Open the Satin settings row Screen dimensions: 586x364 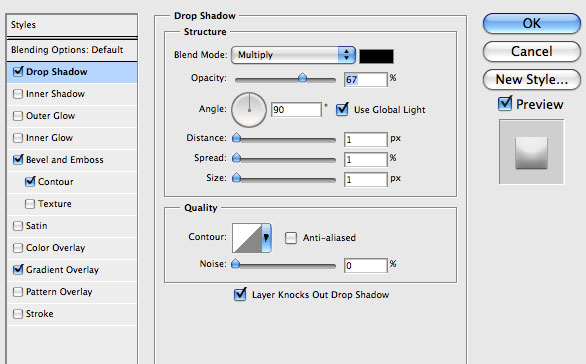click(x=72, y=226)
